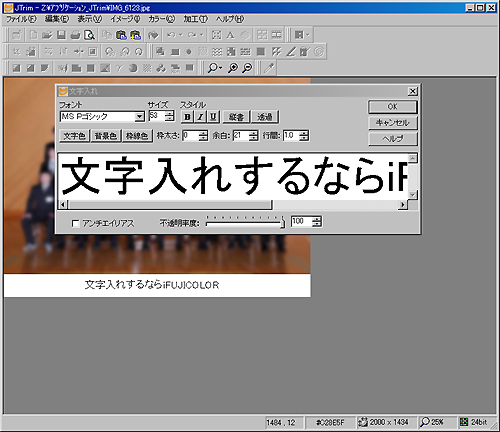
Task: Open the 表示(V) menu
Action: (x=90, y=19)
